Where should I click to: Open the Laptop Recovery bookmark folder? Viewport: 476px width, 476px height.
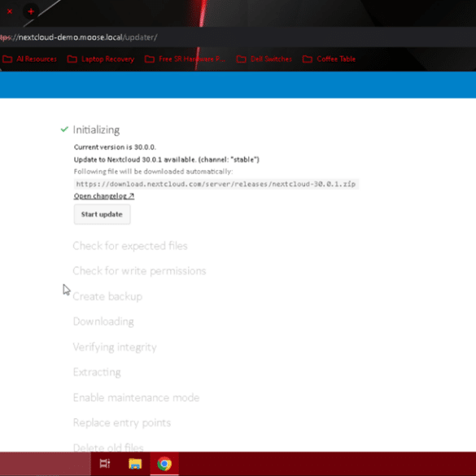101,59
